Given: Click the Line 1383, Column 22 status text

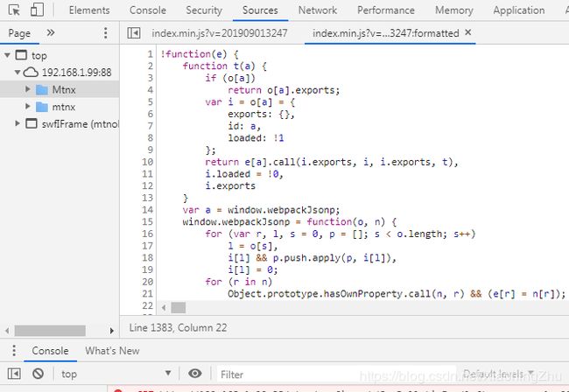Looking at the screenshot, I should coord(178,328).
